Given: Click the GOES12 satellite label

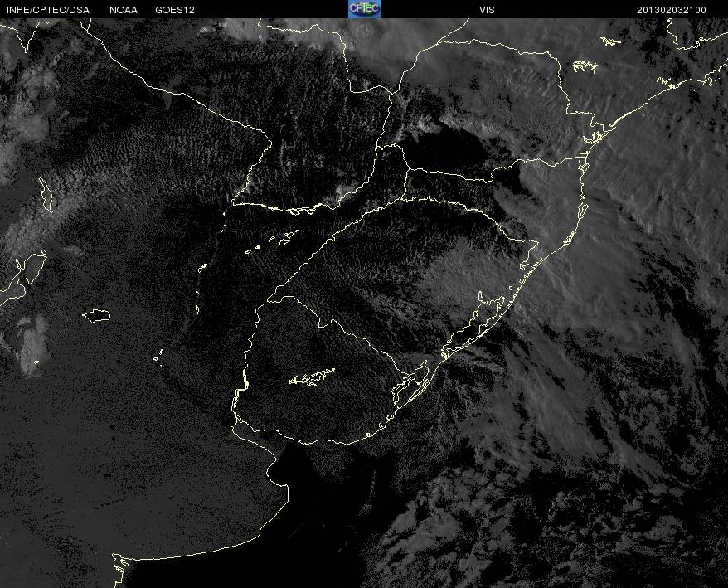Looking at the screenshot, I should pos(175,10).
